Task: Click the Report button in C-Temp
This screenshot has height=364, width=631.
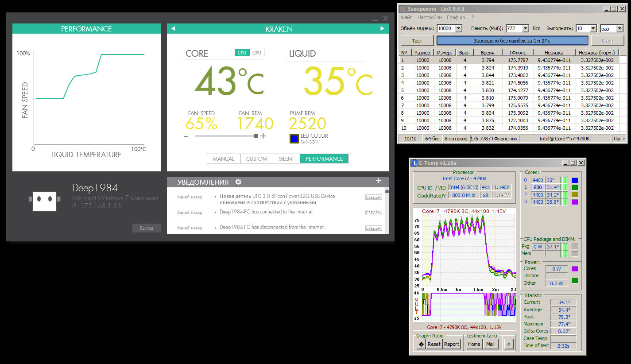Action: pos(452,344)
